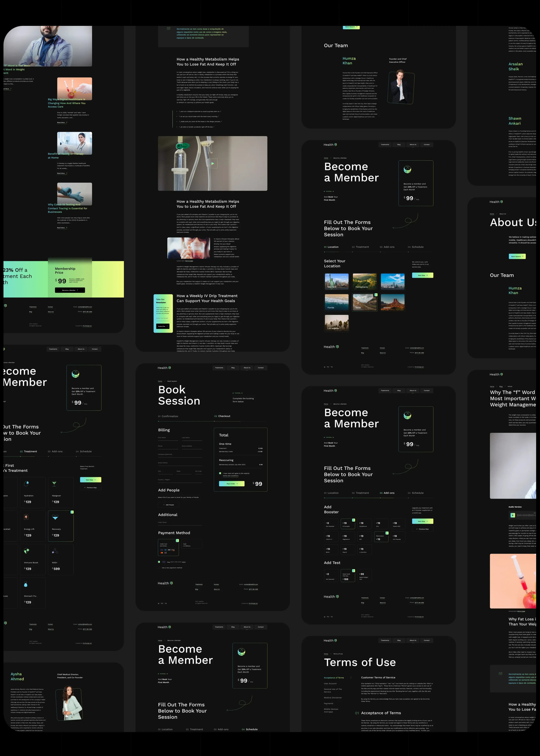Click Health logo icon in Book Session header
Screen dimensions: 540x756
click(170, 368)
